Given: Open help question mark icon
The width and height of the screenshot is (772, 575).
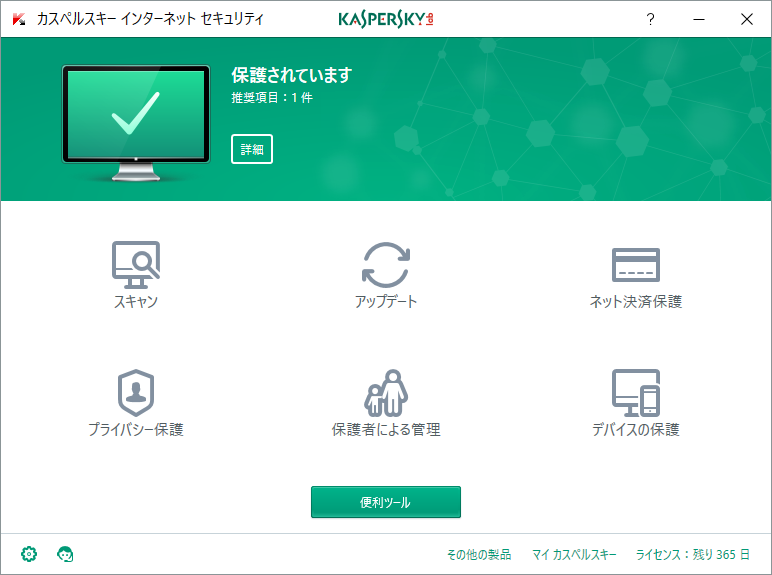Looking at the screenshot, I should (650, 19).
